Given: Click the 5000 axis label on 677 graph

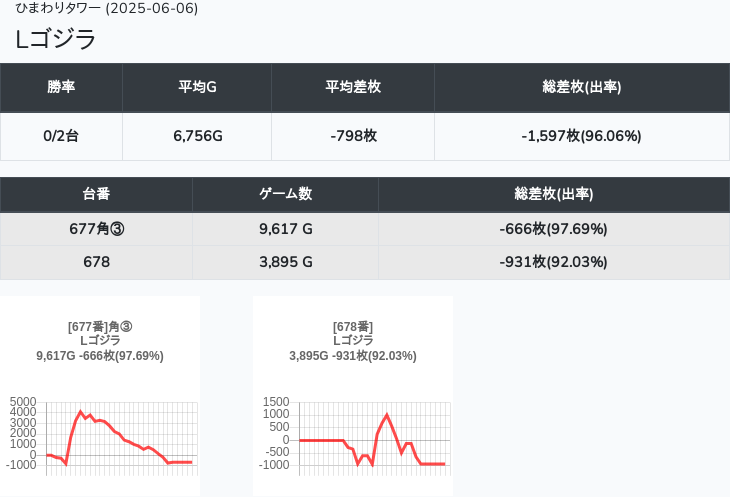Looking at the screenshot, I should 23,402.
